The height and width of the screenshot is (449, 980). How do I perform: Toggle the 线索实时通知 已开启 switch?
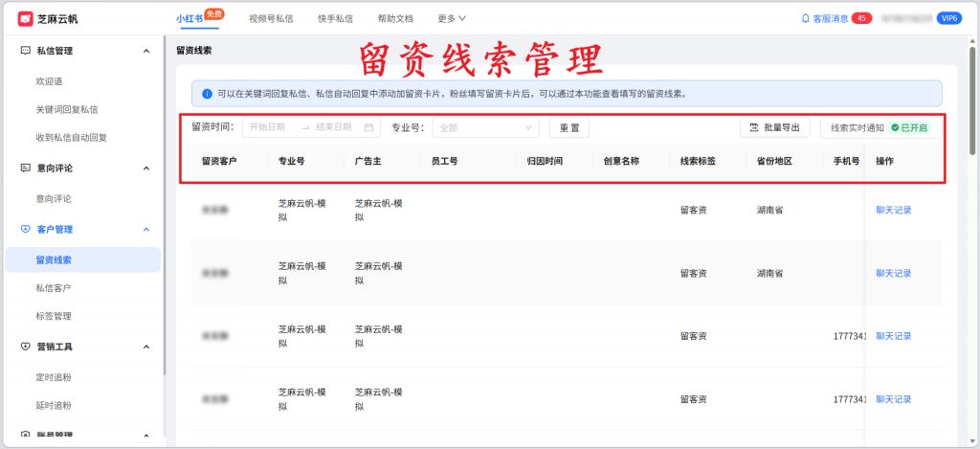pos(909,127)
